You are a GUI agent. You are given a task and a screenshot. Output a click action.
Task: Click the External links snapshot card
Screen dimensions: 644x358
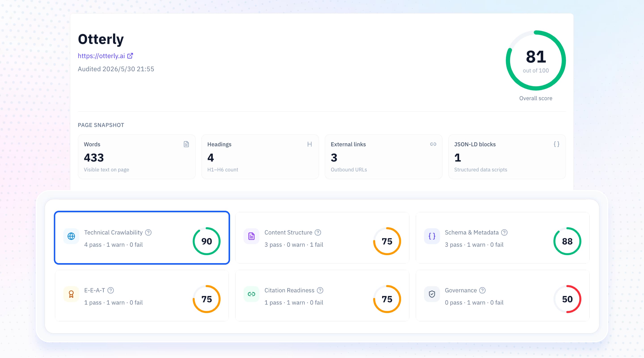pyautogui.click(x=383, y=157)
